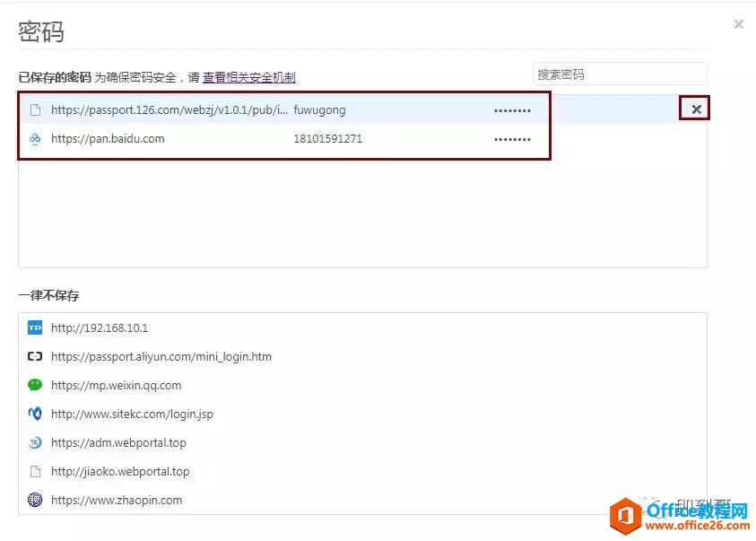Viewport: 756px width, 541px height.
Task: Close the password settings dialog
Action: coord(738,24)
